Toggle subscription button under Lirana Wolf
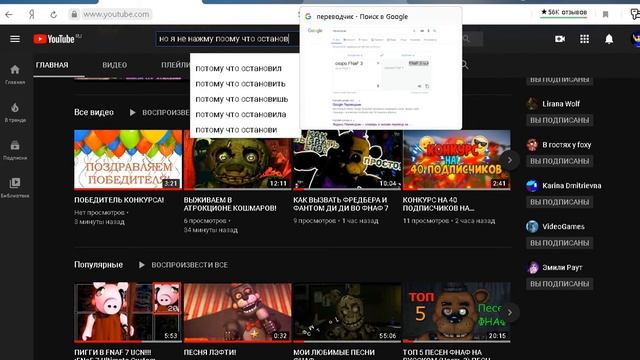The height and width of the screenshot is (360, 640). pyautogui.click(x=560, y=120)
